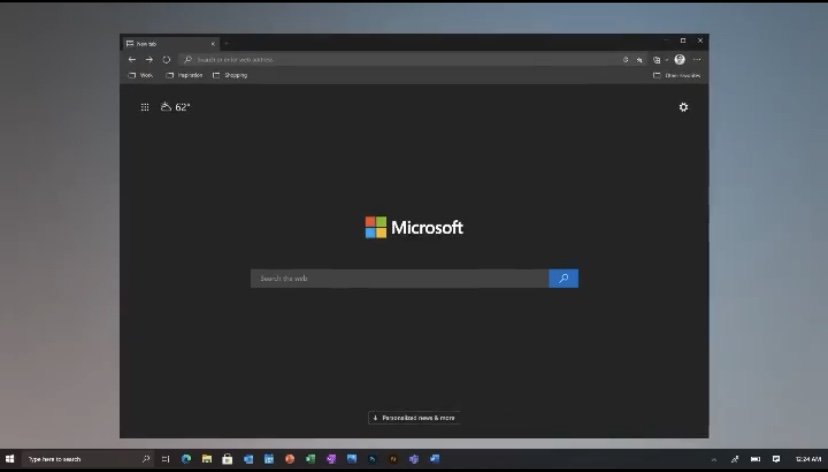Open page settings gear icon

(683, 107)
